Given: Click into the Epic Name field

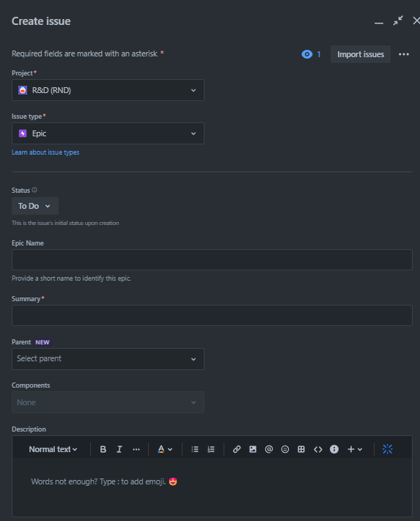Looking at the screenshot, I should (212, 259).
